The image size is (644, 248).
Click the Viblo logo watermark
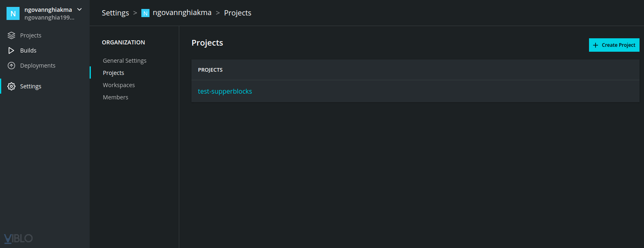[x=18, y=238]
